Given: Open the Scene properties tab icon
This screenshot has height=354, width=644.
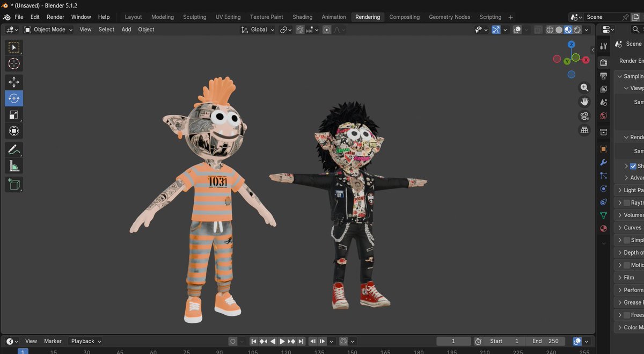Looking at the screenshot, I should (x=604, y=103).
